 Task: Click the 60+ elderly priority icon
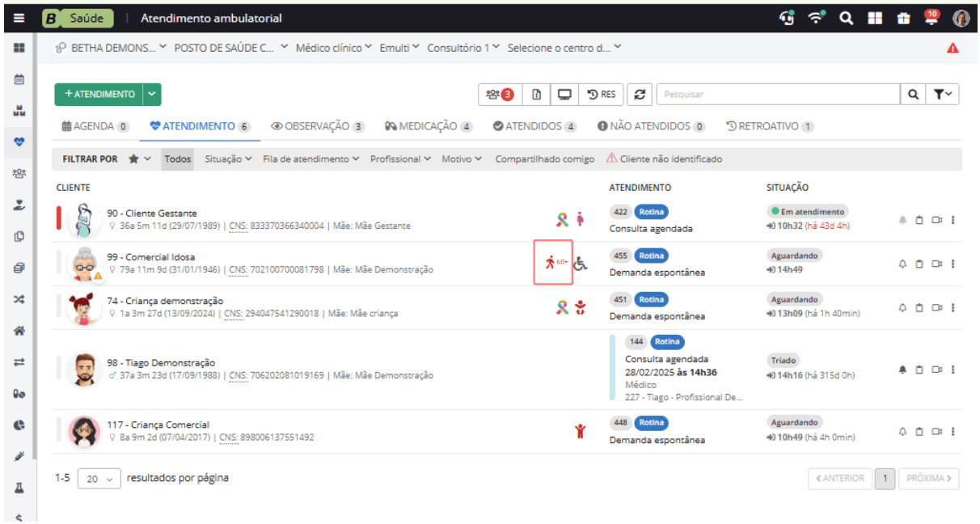[554, 262]
